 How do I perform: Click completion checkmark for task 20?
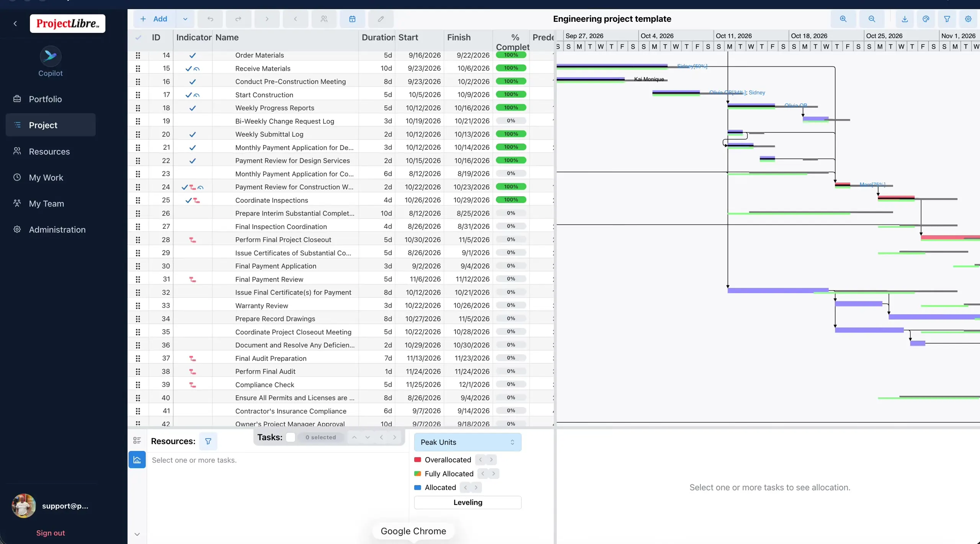[193, 135]
